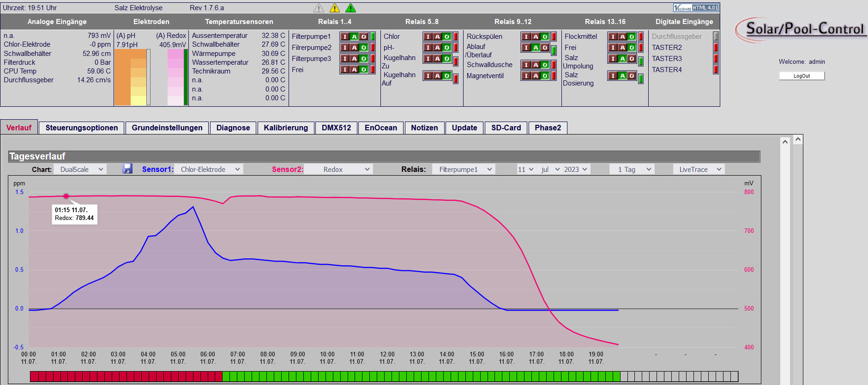The image size is (868, 385).
Task: Click the floppy disk save chart icon
Action: pos(127,169)
